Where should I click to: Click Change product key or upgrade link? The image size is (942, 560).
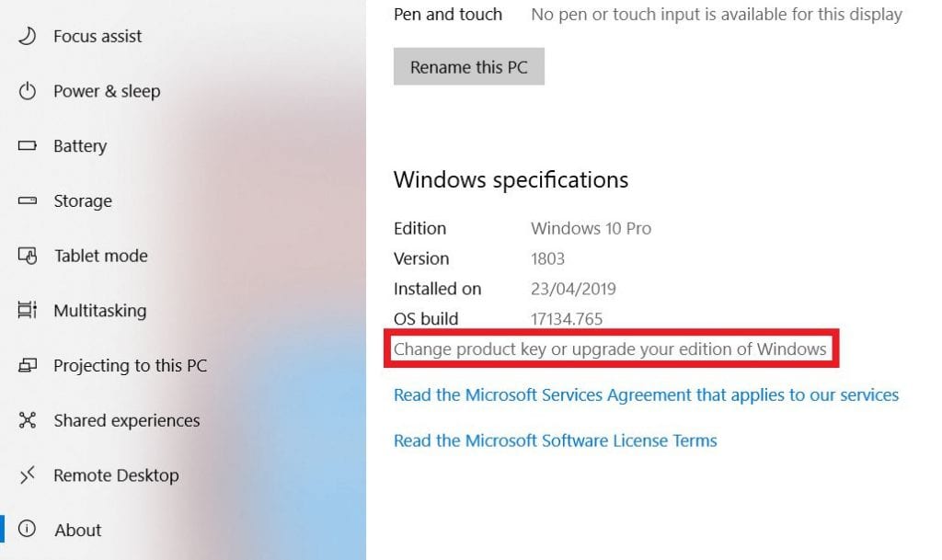(610, 349)
